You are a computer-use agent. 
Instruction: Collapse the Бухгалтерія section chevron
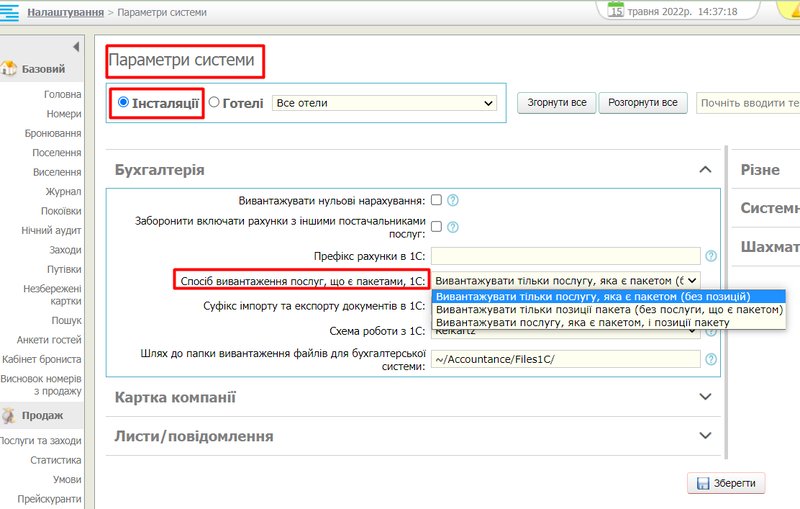(x=705, y=170)
